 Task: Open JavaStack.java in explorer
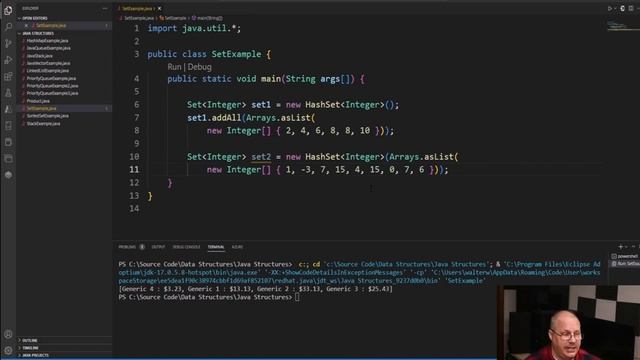pyautogui.click(x=40, y=56)
